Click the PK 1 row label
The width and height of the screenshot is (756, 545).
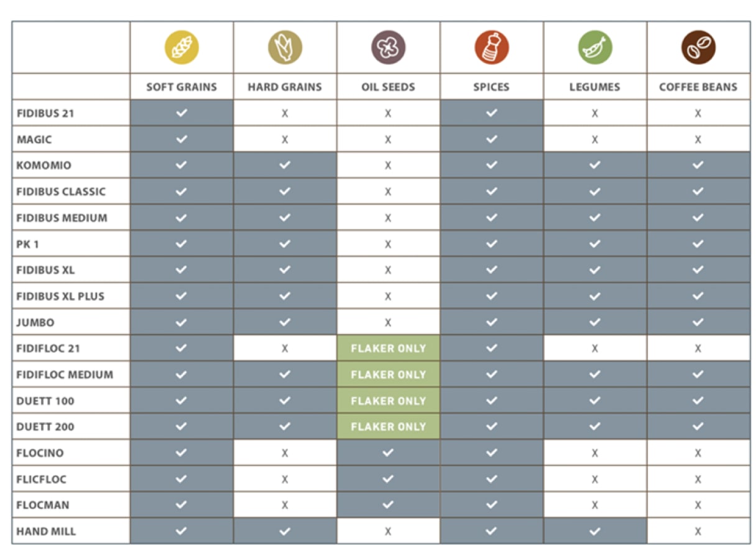(x=28, y=244)
